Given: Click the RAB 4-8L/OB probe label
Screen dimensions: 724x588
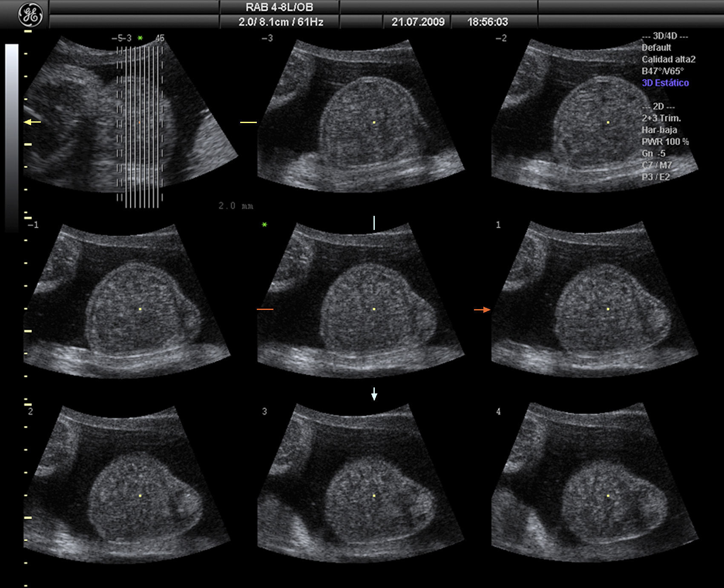Looking at the screenshot, I should [279, 7].
